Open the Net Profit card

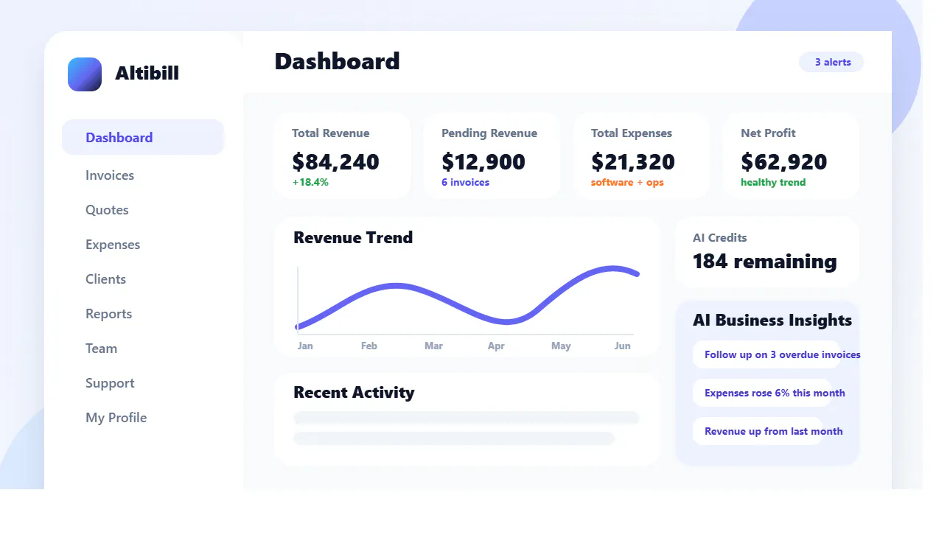(x=791, y=155)
